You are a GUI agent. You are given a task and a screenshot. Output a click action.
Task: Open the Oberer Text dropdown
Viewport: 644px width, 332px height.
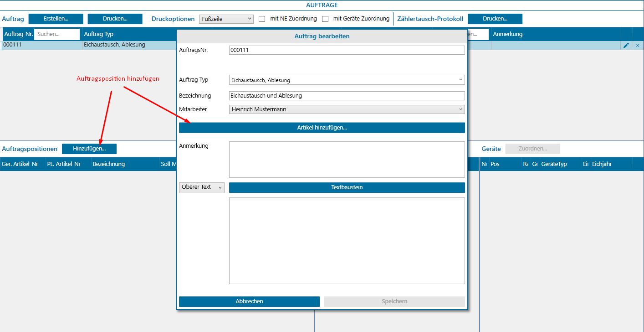point(202,187)
